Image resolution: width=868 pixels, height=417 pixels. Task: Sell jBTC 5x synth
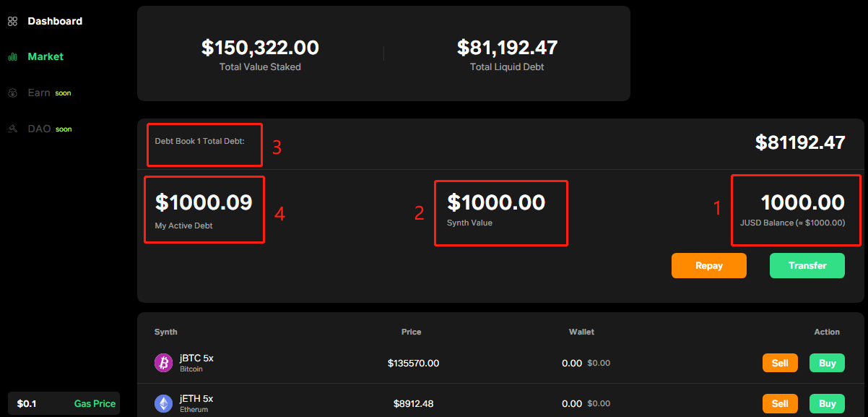click(780, 363)
